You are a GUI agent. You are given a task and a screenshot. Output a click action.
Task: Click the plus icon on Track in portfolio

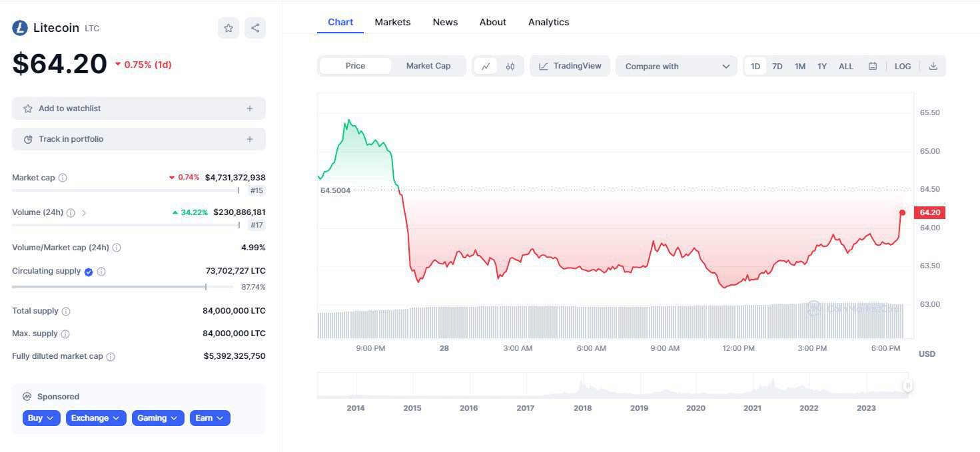click(x=250, y=139)
